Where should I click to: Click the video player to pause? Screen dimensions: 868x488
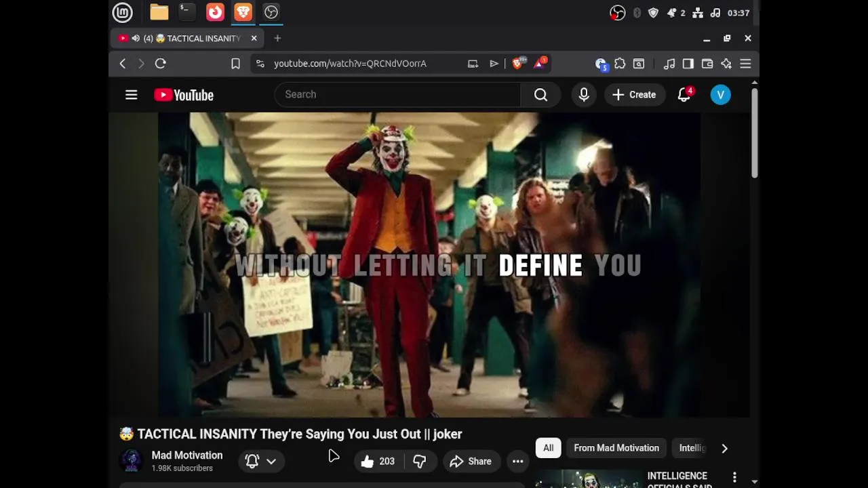[429, 265]
